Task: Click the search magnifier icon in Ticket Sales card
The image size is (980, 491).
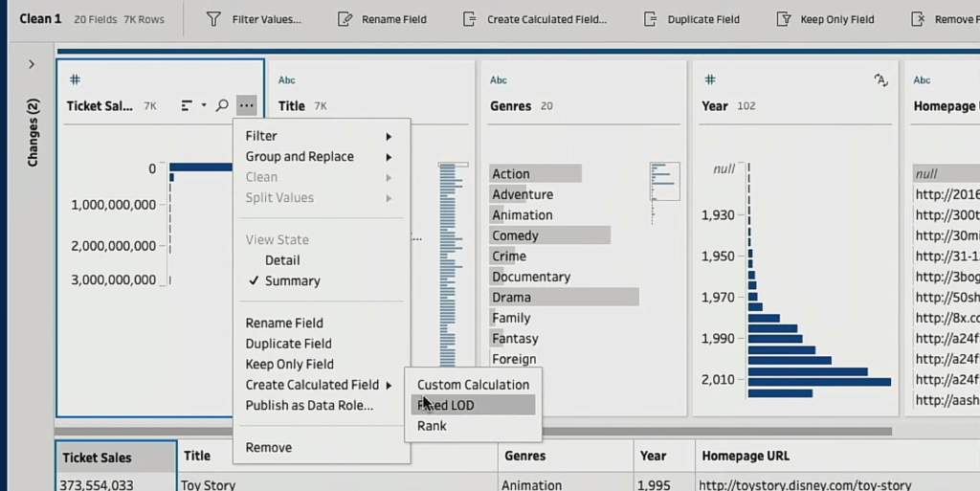Action: click(222, 106)
